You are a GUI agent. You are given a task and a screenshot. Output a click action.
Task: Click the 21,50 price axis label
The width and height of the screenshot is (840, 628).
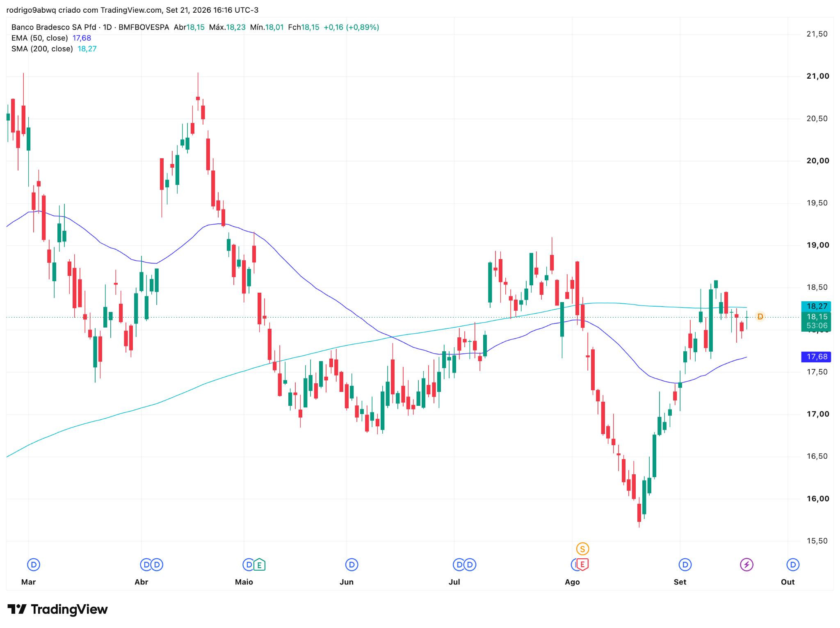(x=817, y=34)
